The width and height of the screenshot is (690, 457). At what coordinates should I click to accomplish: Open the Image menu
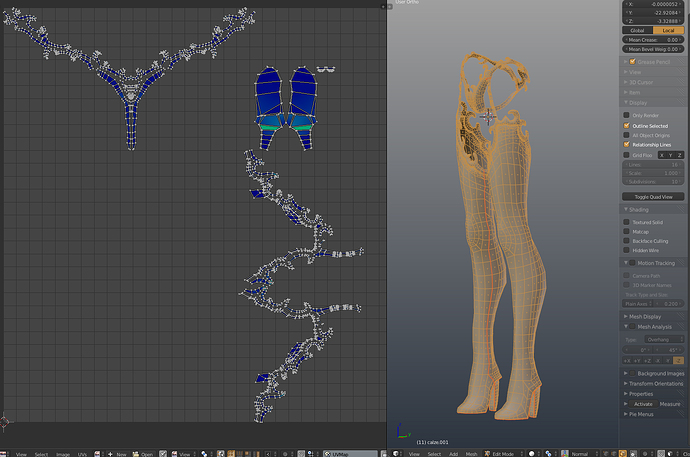[x=63, y=454]
